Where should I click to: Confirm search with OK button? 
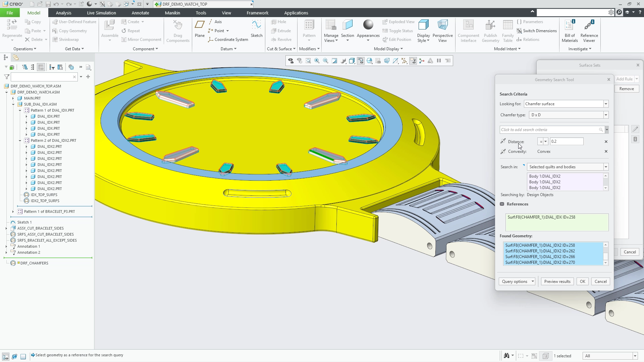tap(582, 282)
